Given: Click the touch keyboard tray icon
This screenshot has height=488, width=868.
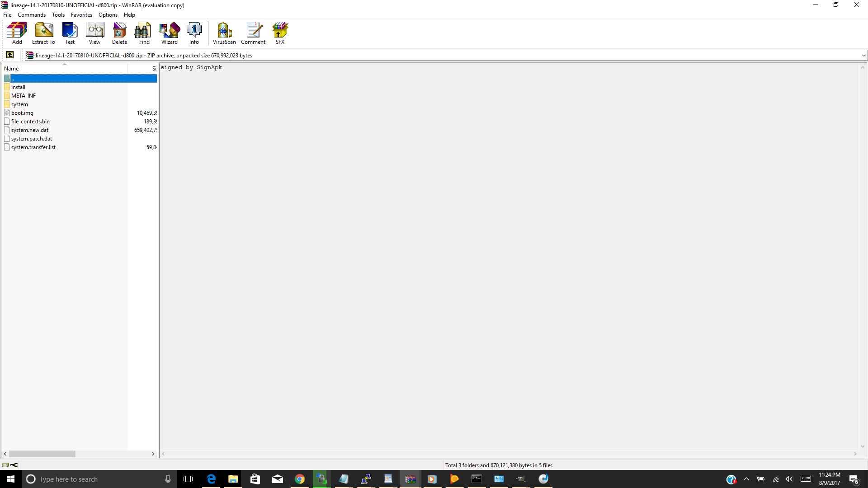Looking at the screenshot, I should tap(806, 479).
